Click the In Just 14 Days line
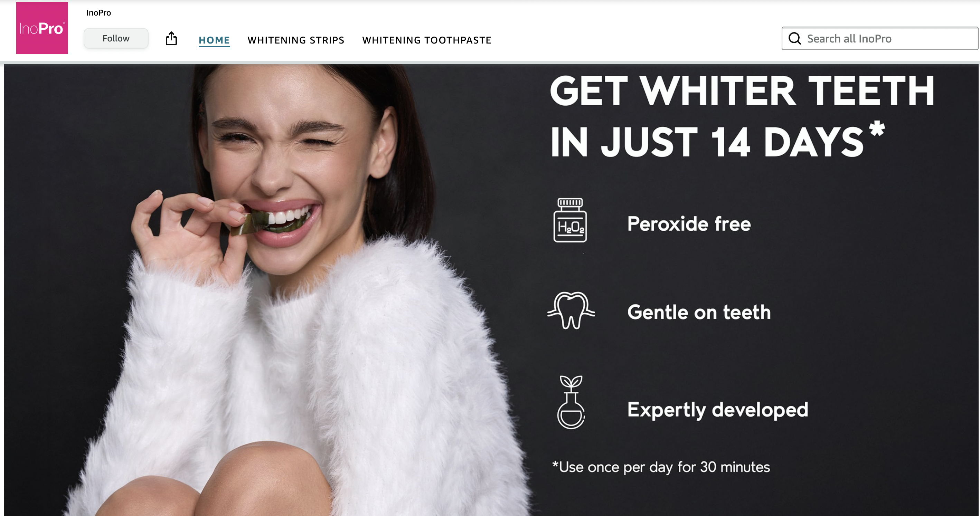The width and height of the screenshot is (980, 516). point(718,140)
